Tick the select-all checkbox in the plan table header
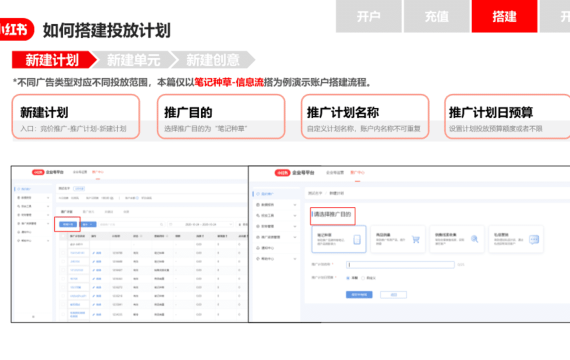The height and width of the screenshot is (360, 570). pyautogui.click(x=63, y=236)
